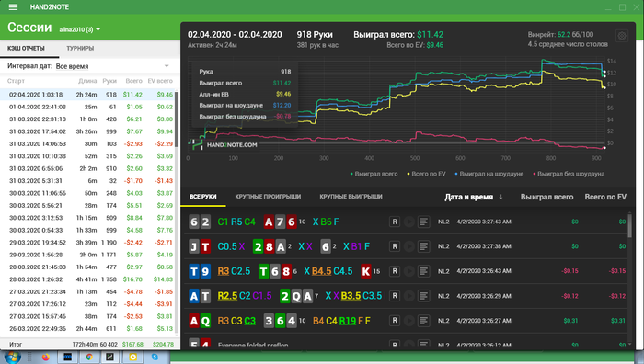Viewport: 644px width, 364px height.
Task: Open Skype from the taskbar
Action: coord(155,358)
